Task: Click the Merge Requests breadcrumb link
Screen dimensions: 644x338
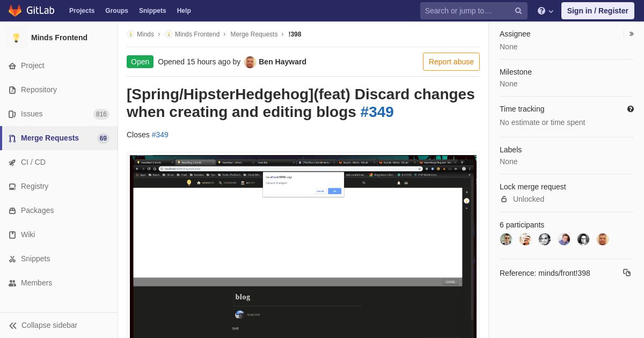Action: click(x=254, y=34)
